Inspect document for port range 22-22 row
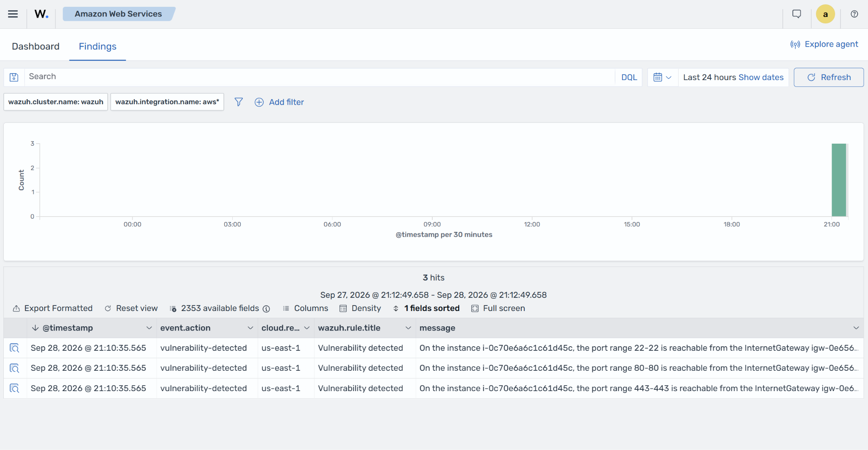Viewport: 868px width, 450px height. 14,348
